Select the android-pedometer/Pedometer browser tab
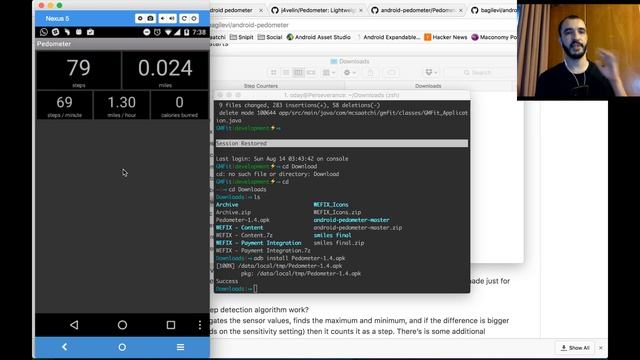Viewport: 640px width, 360px height. click(416, 10)
